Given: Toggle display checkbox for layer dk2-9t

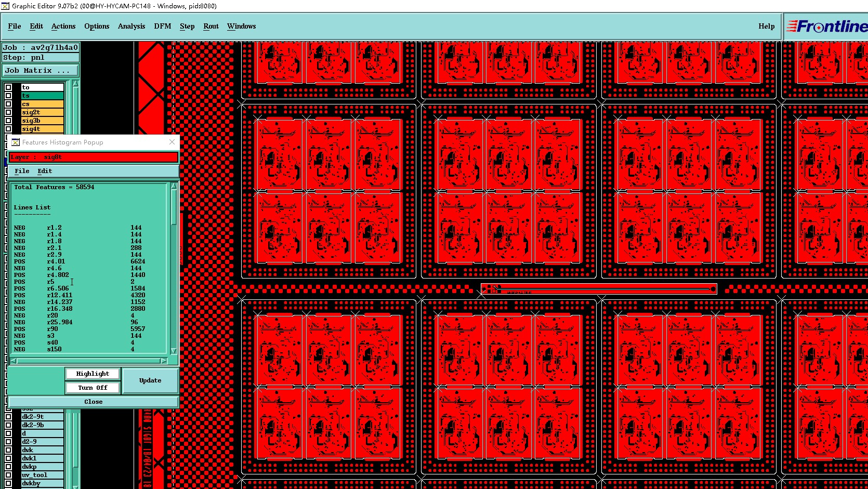Looking at the screenshot, I should [x=8, y=417].
